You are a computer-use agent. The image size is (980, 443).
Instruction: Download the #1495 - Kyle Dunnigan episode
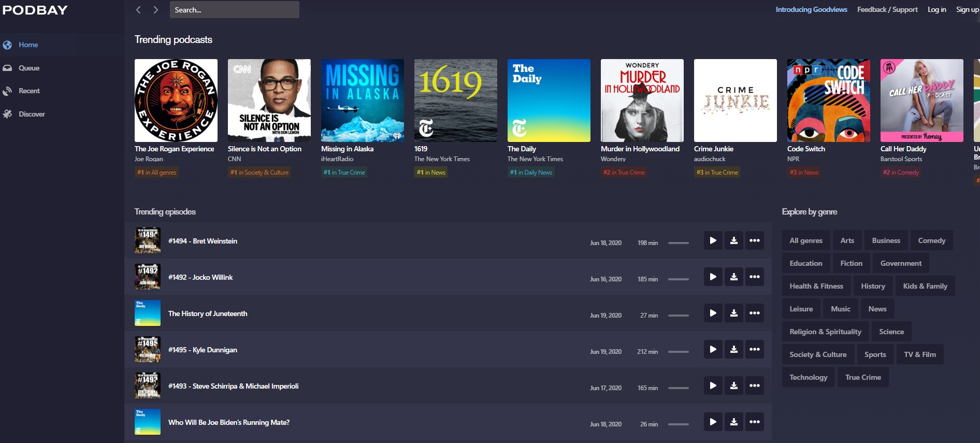[x=733, y=349]
